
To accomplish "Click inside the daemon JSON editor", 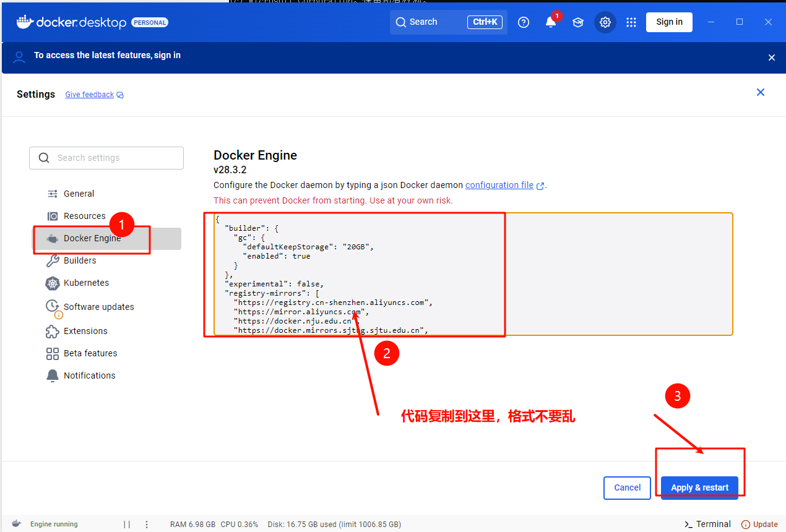I will pyautogui.click(x=473, y=274).
